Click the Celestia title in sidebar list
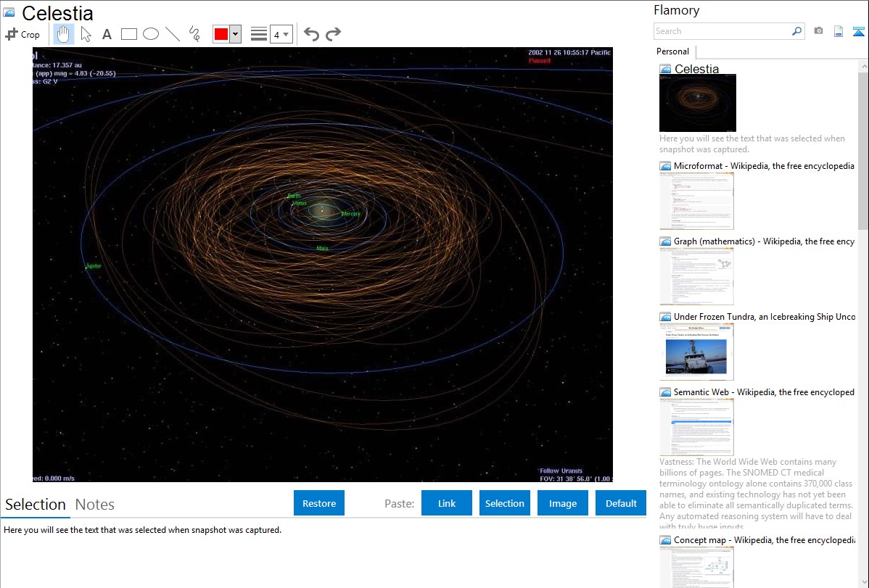The image size is (869, 588). coord(696,69)
